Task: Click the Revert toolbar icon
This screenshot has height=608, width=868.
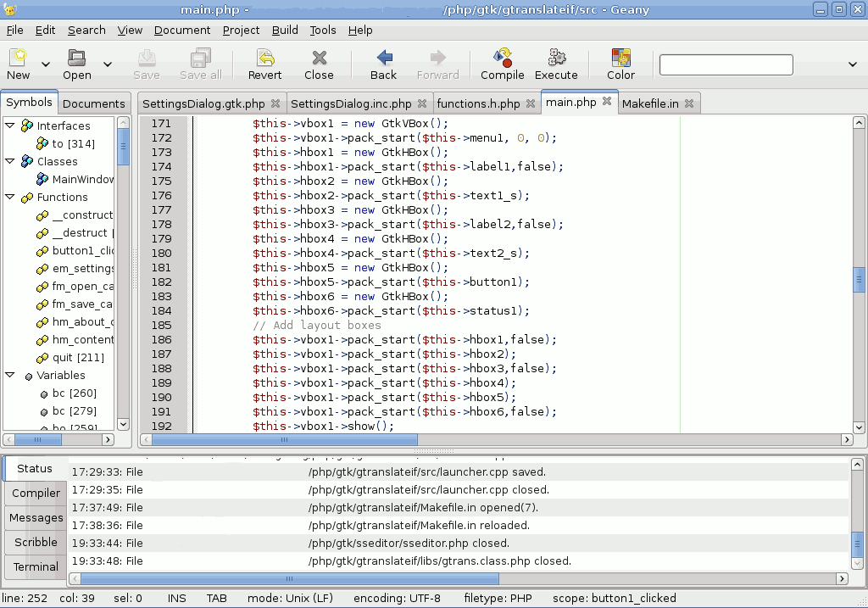Action: [264, 58]
